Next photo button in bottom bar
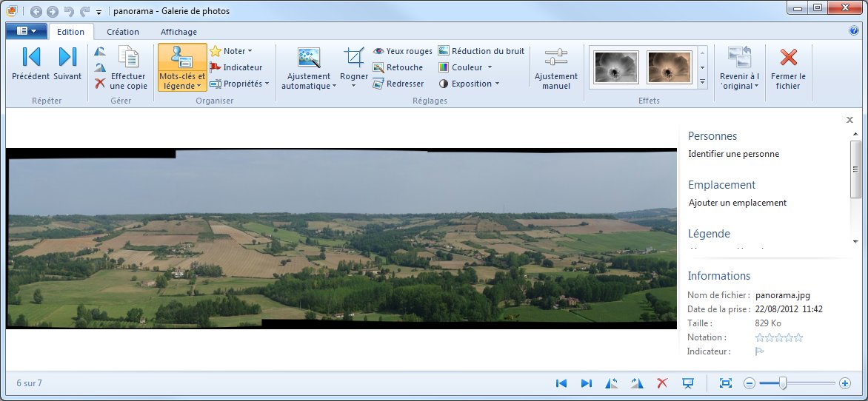This screenshot has width=868, height=401. coord(587,383)
